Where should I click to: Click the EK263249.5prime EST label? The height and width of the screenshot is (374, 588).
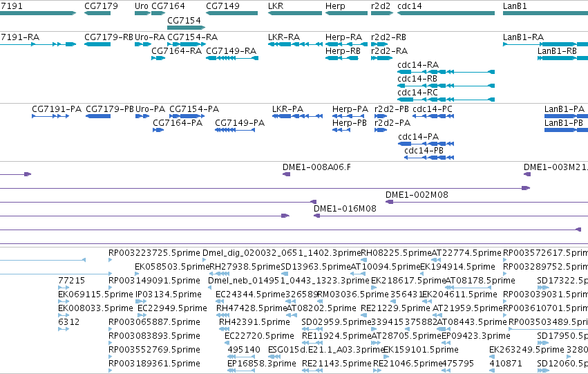pyautogui.click(x=527, y=350)
